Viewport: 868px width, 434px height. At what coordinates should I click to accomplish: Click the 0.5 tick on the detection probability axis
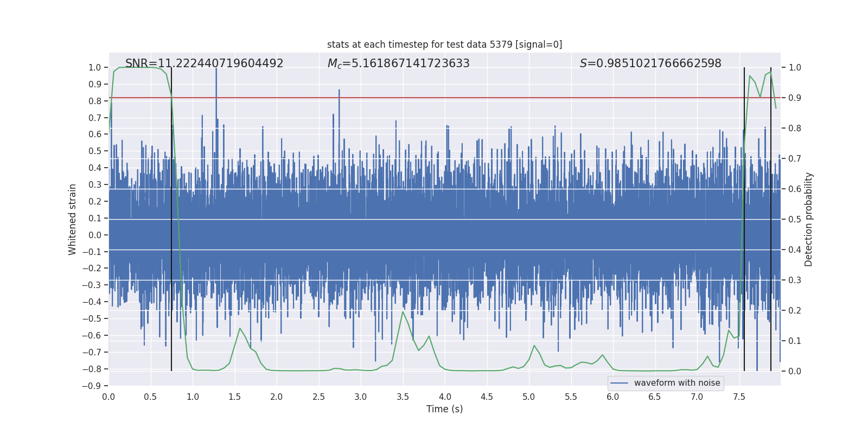pos(795,220)
